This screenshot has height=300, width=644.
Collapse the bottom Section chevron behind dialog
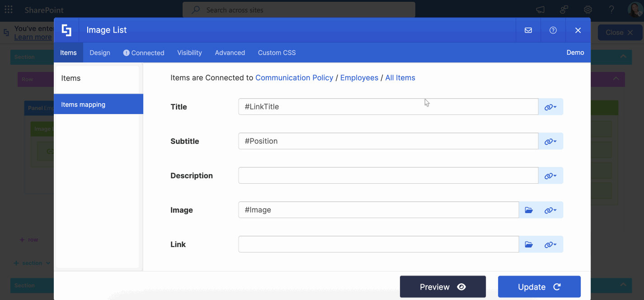[x=623, y=285]
